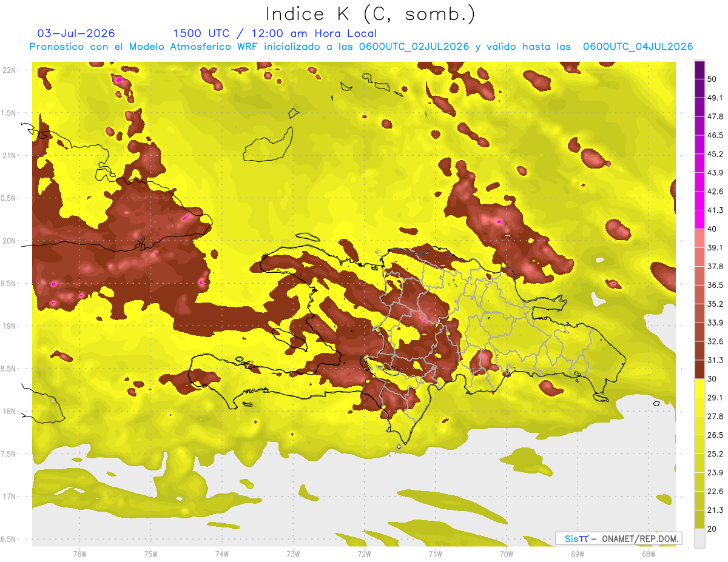Click the colorbar value "33.9"

point(715,323)
